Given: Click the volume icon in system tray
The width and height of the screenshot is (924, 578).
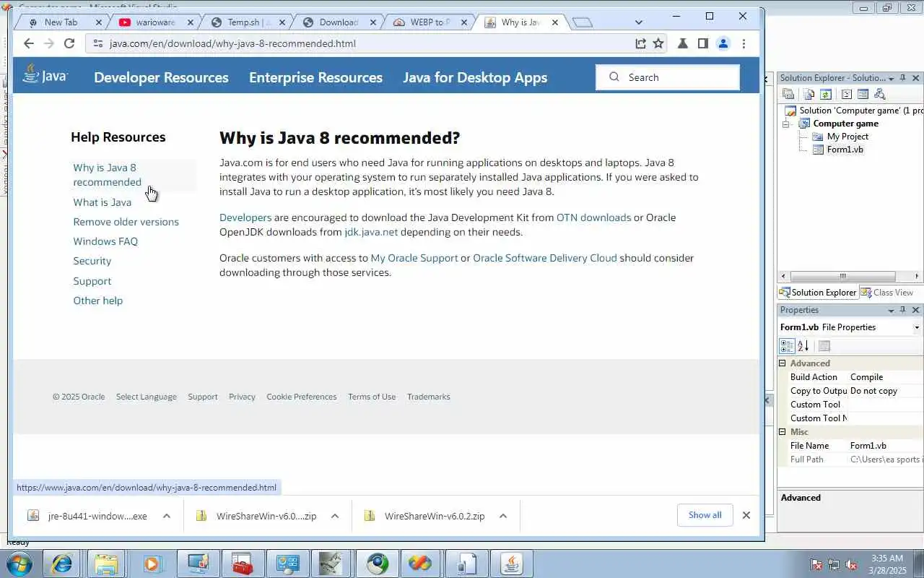Looking at the screenshot, I should point(852,564).
